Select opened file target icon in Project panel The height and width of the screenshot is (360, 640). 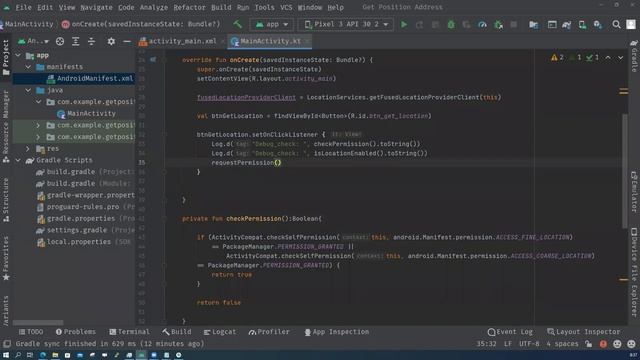[x=60, y=41]
